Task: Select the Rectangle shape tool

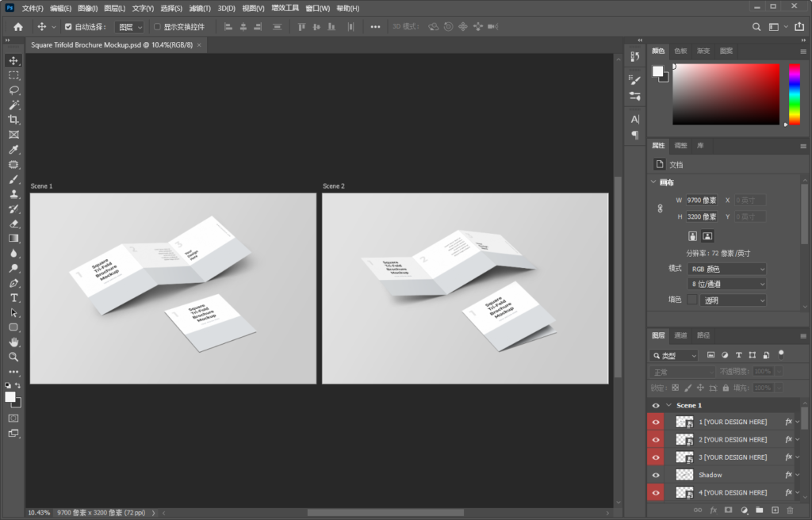Action: tap(13, 327)
